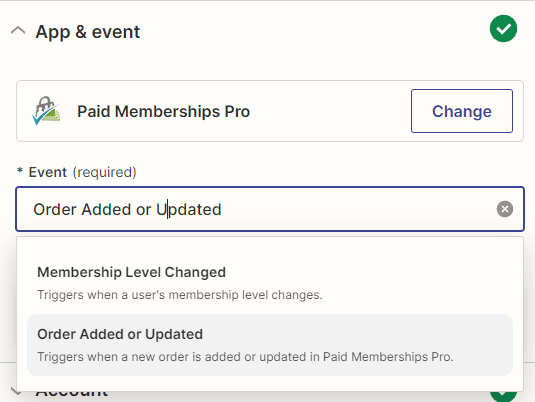Screen dimensions: 535x402
Task: Click the Paid Memberships Pro name label
Action: click(x=163, y=111)
